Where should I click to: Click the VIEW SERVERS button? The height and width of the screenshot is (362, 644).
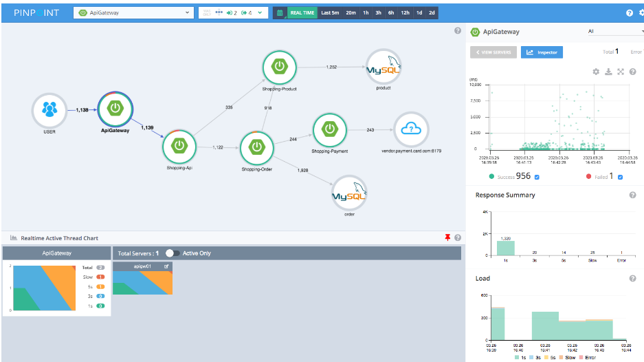[493, 52]
